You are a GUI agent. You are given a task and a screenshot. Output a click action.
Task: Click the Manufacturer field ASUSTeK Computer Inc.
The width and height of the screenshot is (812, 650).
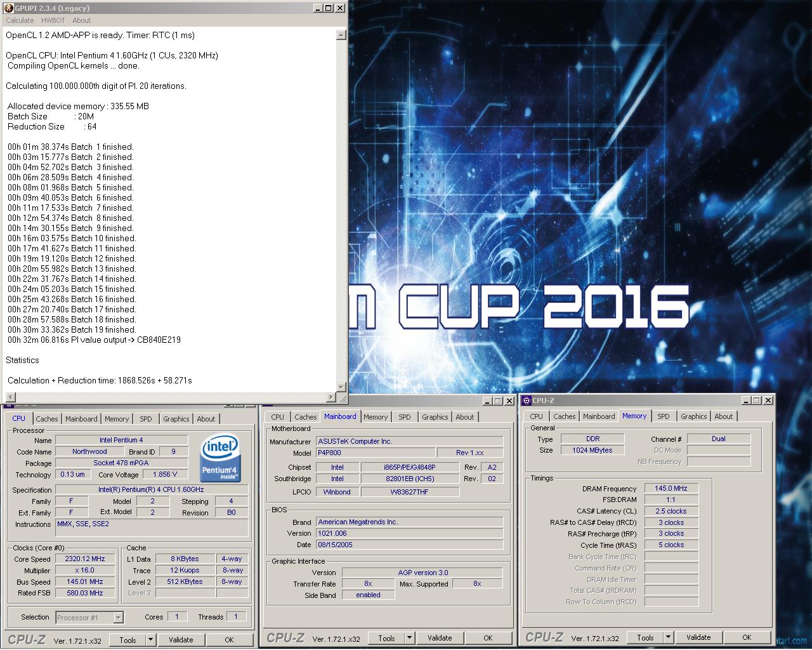(x=409, y=441)
